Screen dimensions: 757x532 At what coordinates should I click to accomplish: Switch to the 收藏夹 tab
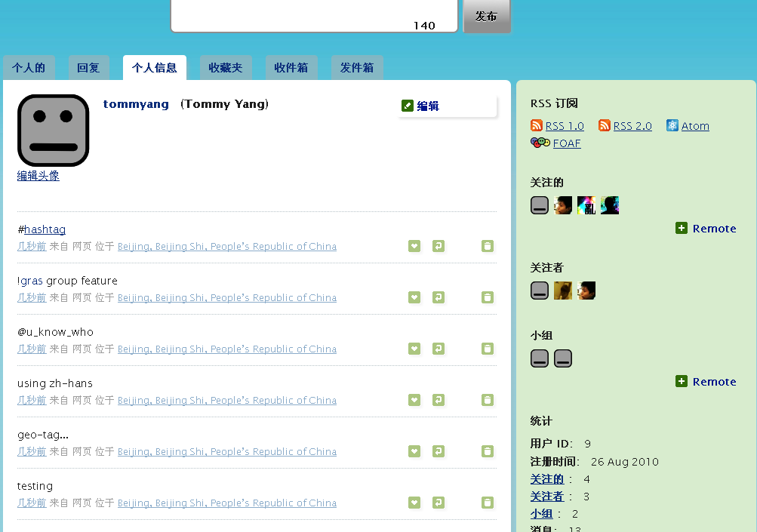(226, 68)
